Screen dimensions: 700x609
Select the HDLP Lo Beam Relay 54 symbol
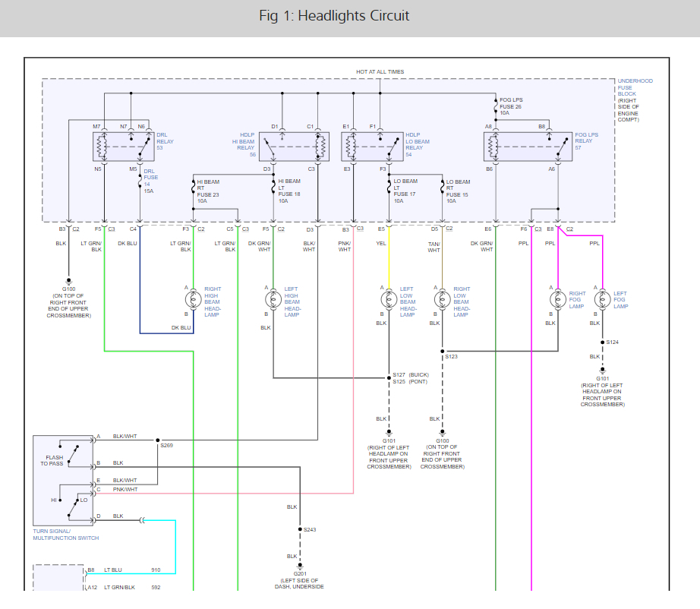pos(370,145)
